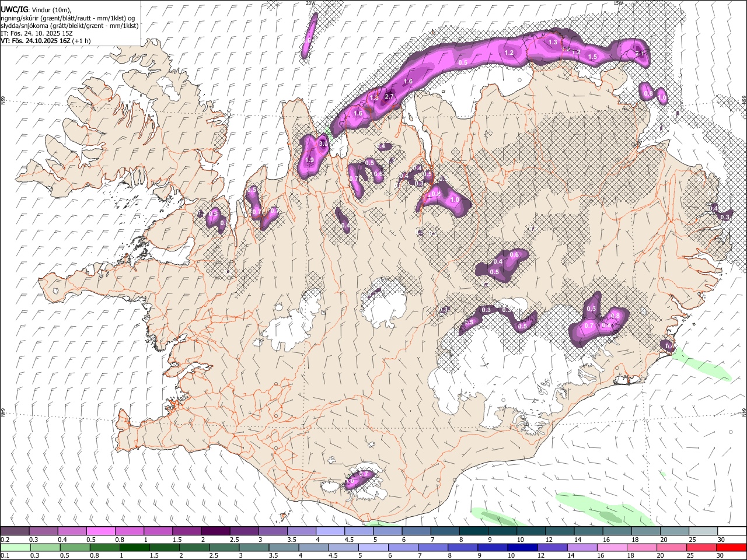Select snow legend swatch between 1 and 1.5
Viewport: 747px width, 560px height.
point(158,531)
